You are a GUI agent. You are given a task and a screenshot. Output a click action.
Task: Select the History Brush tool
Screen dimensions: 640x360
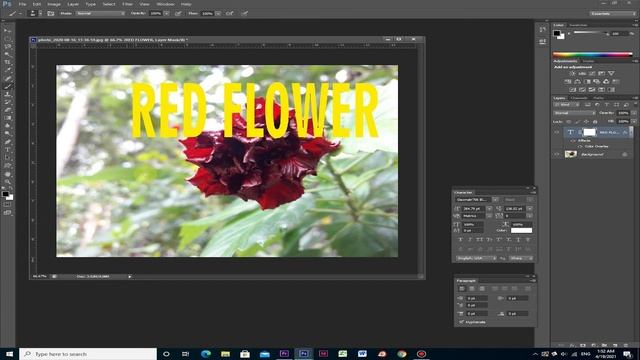[7, 102]
